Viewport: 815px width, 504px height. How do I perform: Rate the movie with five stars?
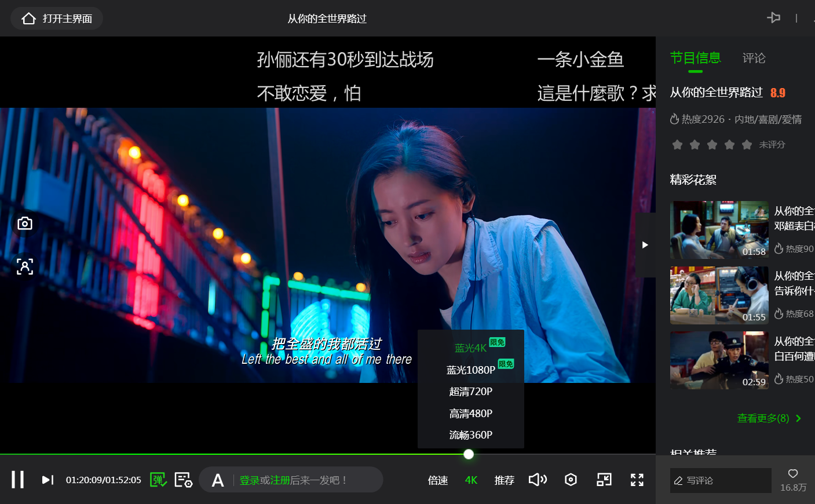click(x=747, y=144)
